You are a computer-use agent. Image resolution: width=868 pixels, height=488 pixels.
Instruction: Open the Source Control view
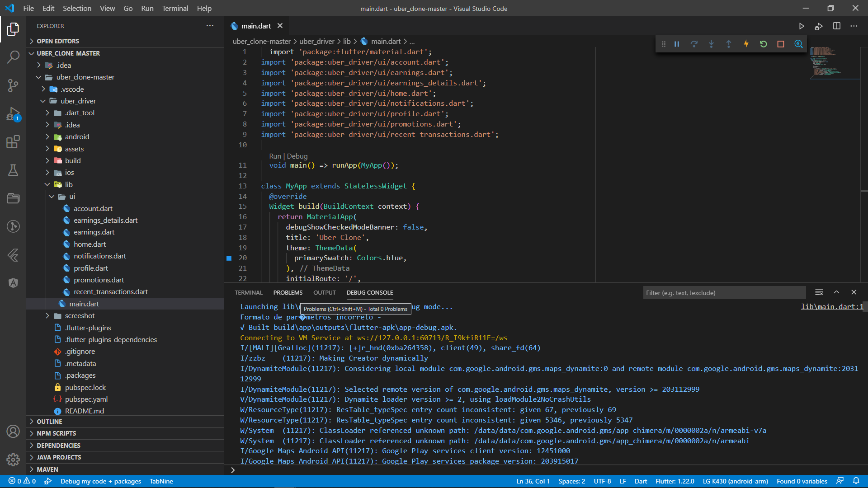coord(13,85)
